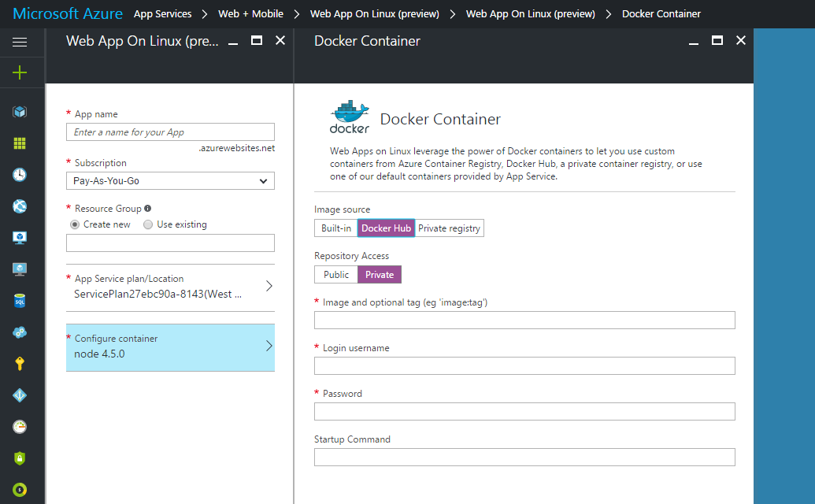Set Repository Access to Public
The image size is (815, 504).
pos(336,275)
